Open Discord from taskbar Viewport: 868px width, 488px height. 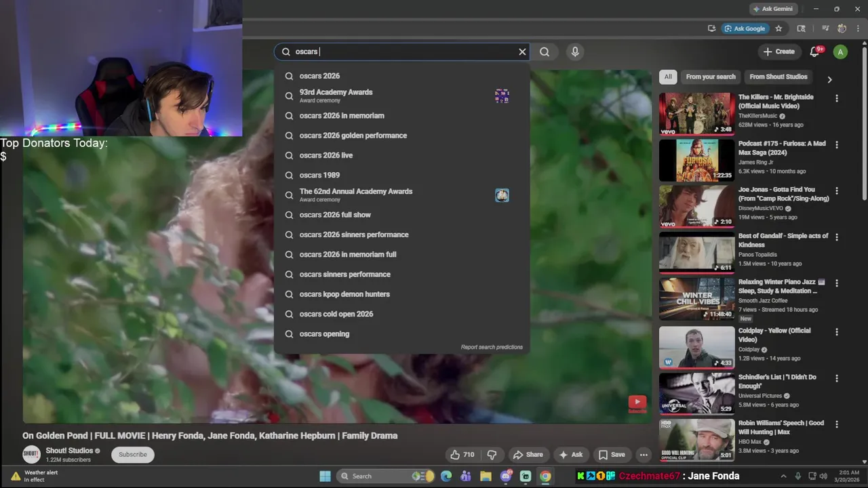(x=506, y=476)
